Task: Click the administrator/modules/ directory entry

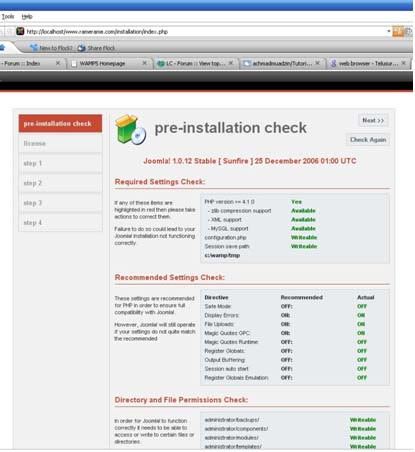Action: (232, 438)
